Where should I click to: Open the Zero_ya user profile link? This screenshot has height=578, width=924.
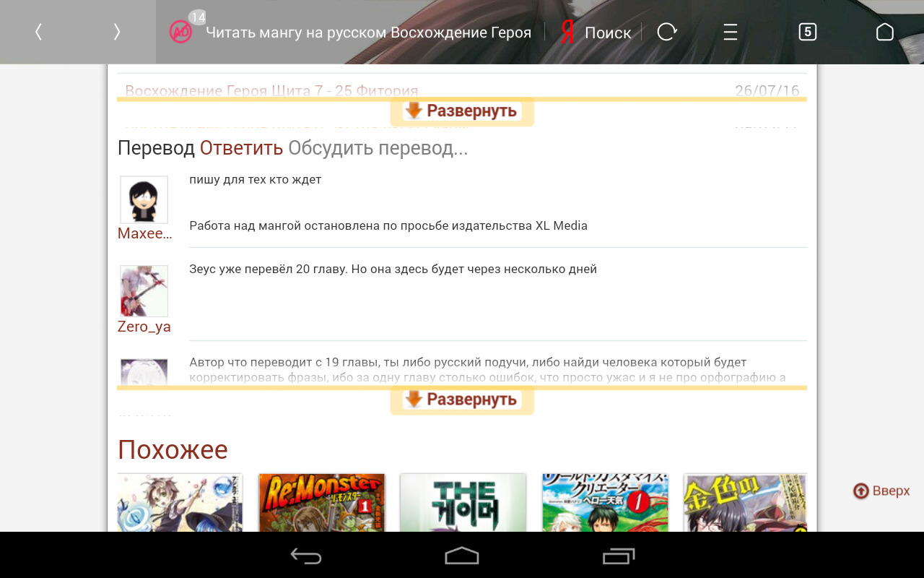pos(144,327)
